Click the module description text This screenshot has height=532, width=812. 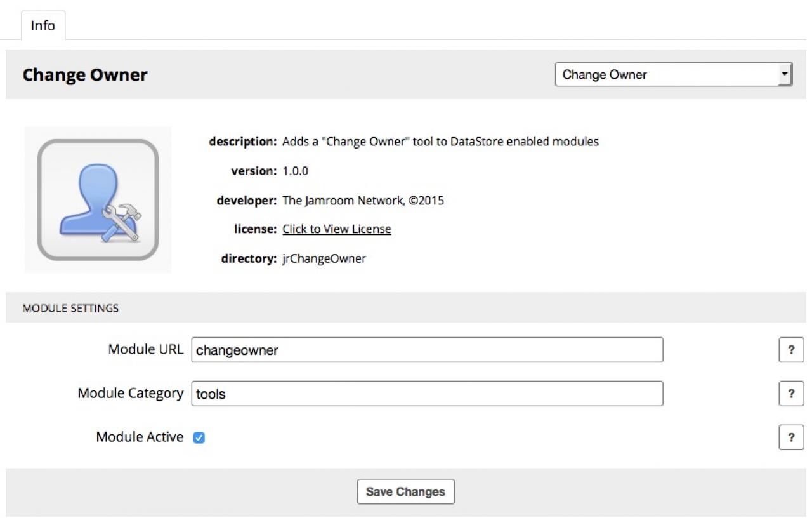point(440,142)
